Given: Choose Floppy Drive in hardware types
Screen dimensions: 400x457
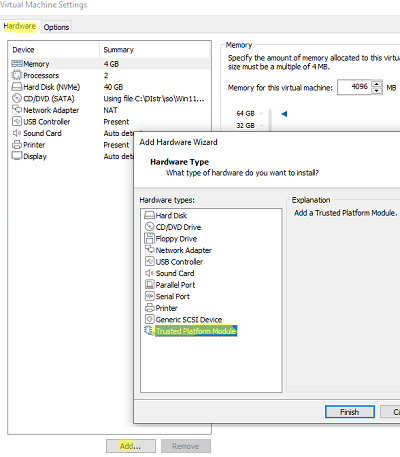Looking at the screenshot, I should pyautogui.click(x=176, y=239).
